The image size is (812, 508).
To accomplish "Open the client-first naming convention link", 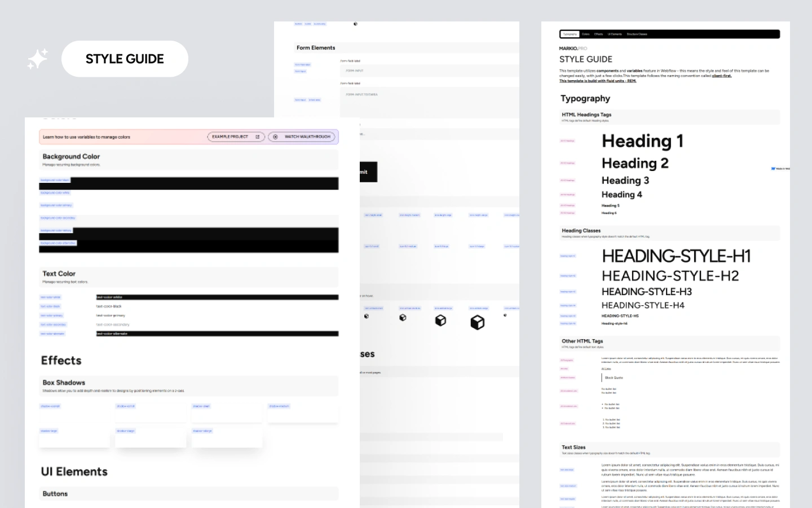I will click(722, 76).
